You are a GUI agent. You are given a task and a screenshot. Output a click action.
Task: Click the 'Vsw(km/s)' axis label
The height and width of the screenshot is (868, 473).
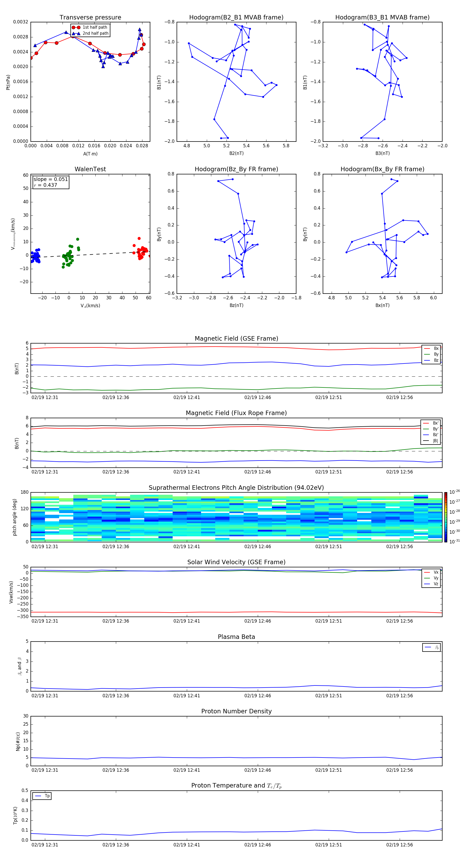tap(11, 592)
